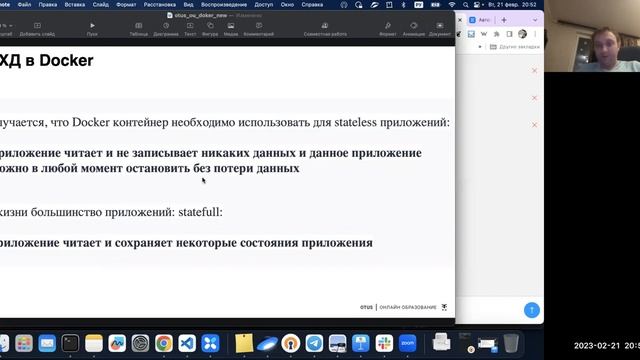
Task: Open Keynote from the Dock
Action: [361, 343]
